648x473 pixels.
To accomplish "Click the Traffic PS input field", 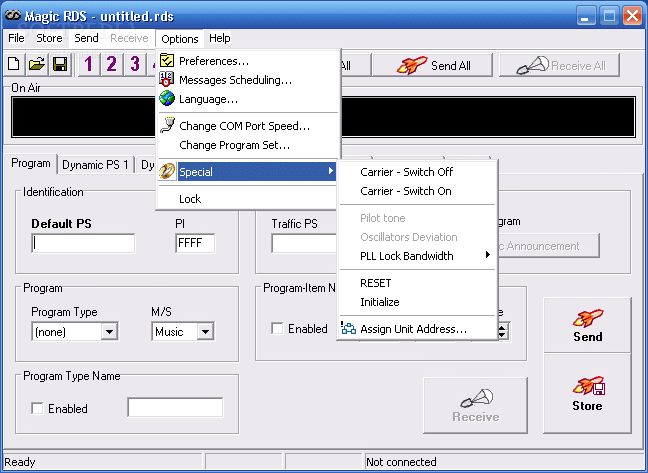I will pyautogui.click(x=304, y=243).
